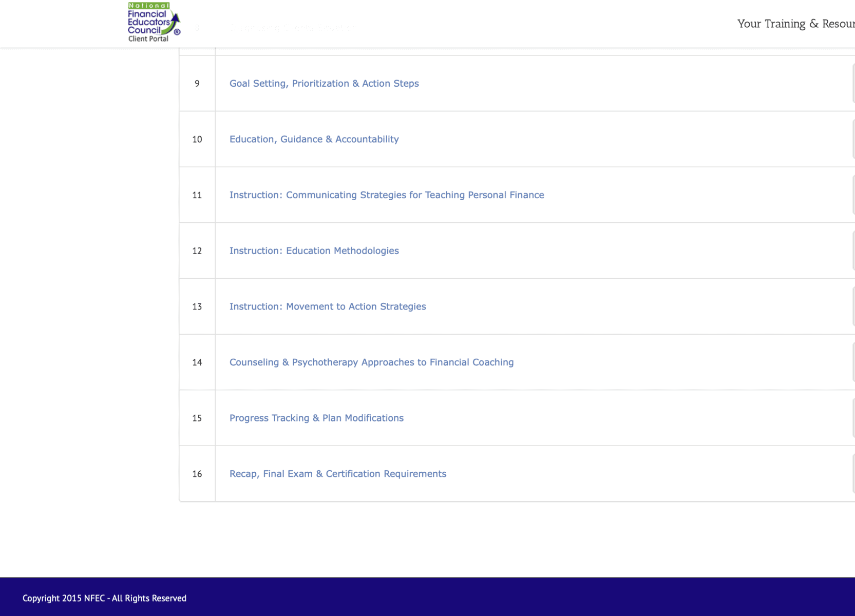
Task: Open Recap, Final Exam & Certification Requirements
Action: [337, 474]
